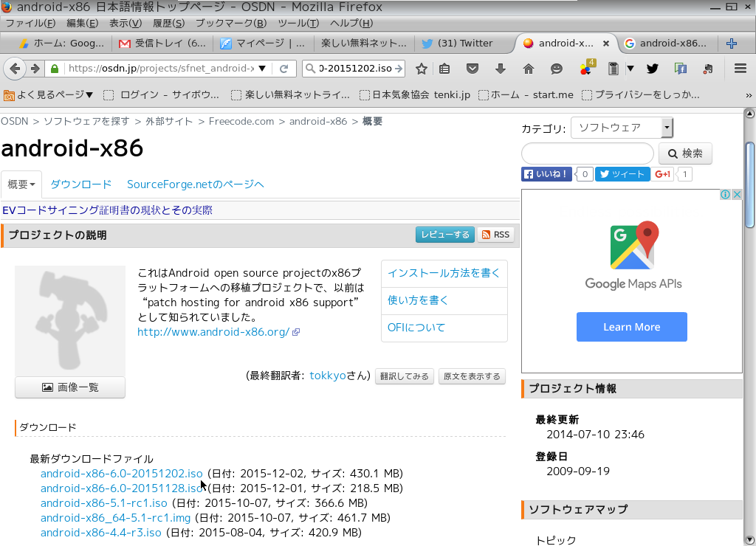Switch to the ホーム: Goog... tab
Viewport: 756px width, 546px height.
(x=61, y=44)
